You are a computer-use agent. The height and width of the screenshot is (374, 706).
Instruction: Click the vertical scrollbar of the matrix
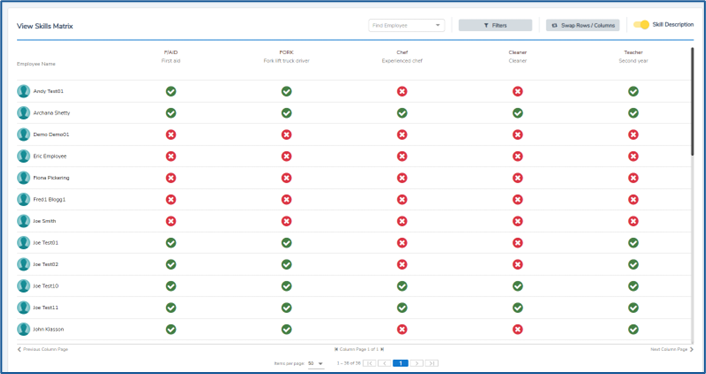tap(692, 101)
